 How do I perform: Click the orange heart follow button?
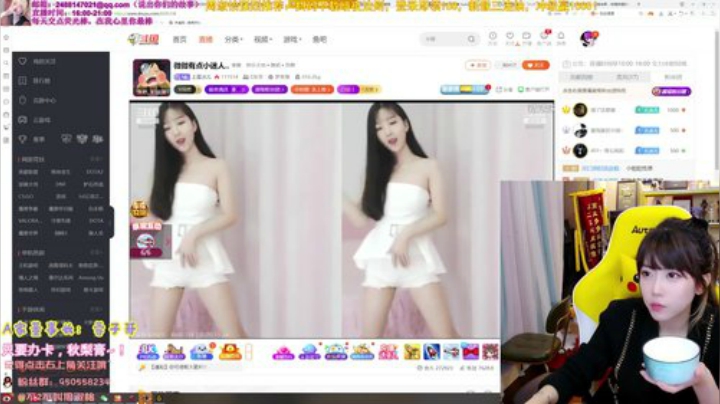535,65
